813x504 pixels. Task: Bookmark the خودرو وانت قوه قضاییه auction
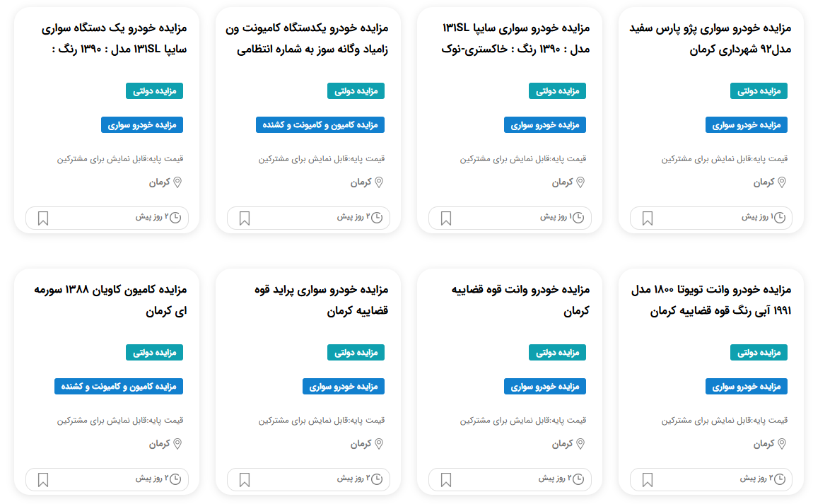(x=446, y=480)
